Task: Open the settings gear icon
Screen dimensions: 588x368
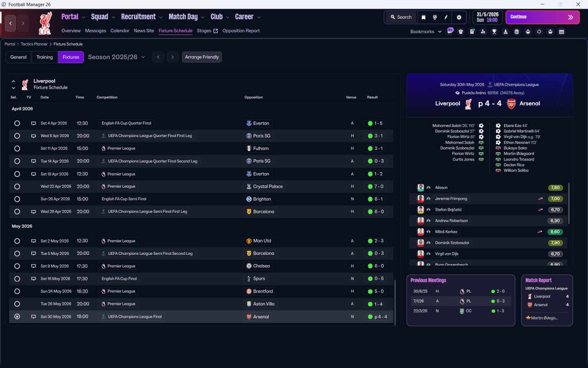Action: click(x=458, y=17)
